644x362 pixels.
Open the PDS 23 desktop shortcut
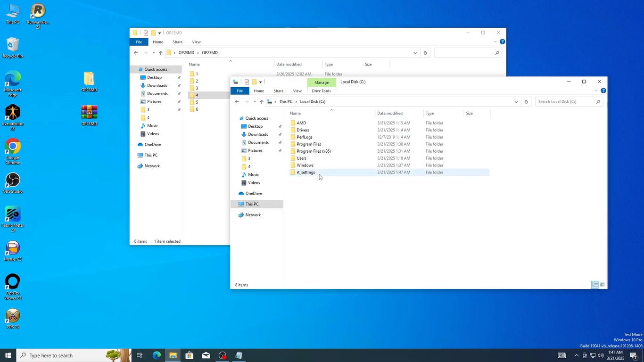point(13,316)
